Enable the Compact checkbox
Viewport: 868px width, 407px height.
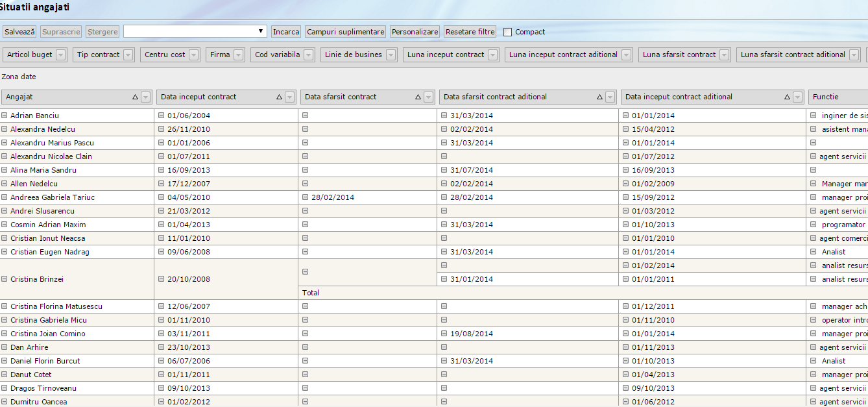coord(507,32)
